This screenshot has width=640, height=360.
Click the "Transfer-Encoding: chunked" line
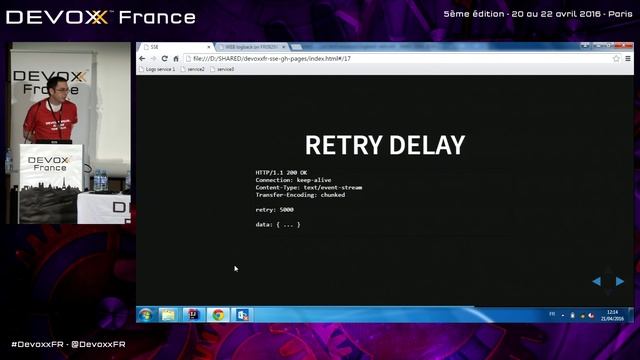(300, 195)
